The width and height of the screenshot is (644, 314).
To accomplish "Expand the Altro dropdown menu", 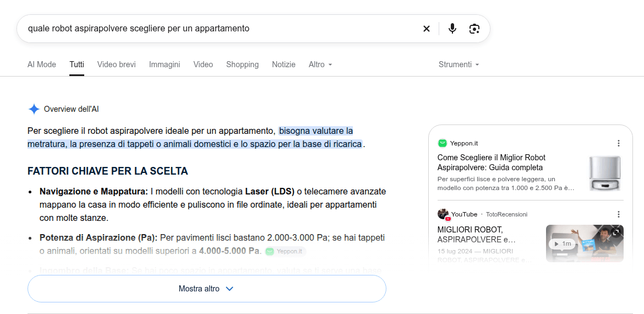I will tap(320, 64).
